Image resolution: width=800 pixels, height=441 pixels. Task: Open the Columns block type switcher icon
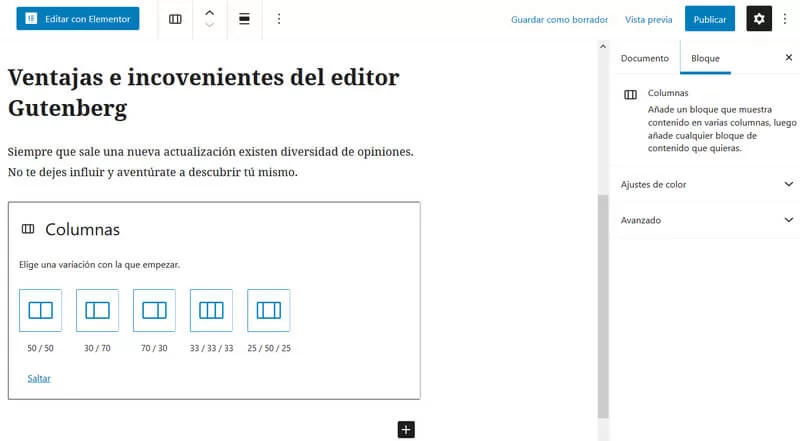[x=175, y=19]
